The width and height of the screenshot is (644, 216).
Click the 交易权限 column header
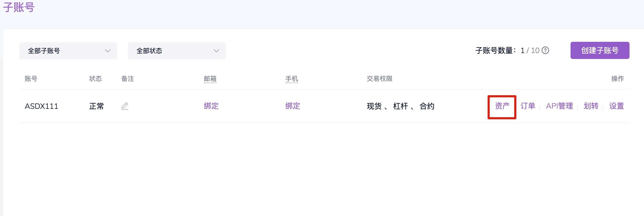click(379, 79)
